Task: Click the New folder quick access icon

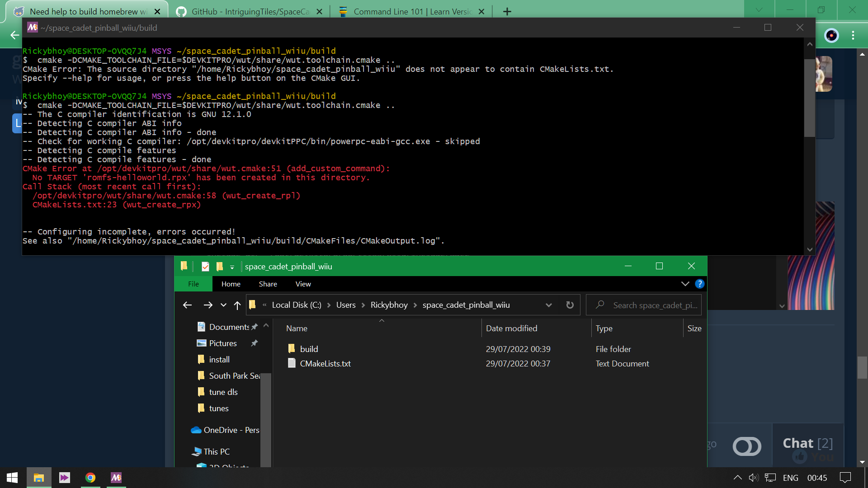Action: pyautogui.click(x=220, y=266)
